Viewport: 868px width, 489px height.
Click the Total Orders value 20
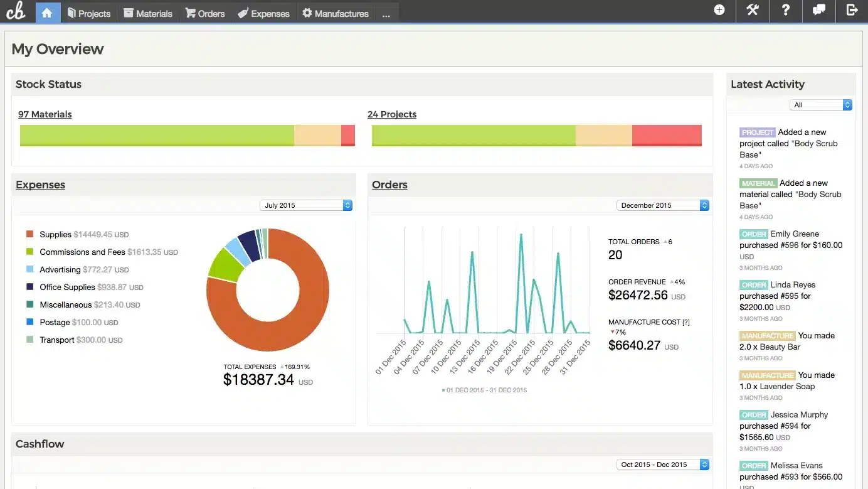(x=615, y=255)
